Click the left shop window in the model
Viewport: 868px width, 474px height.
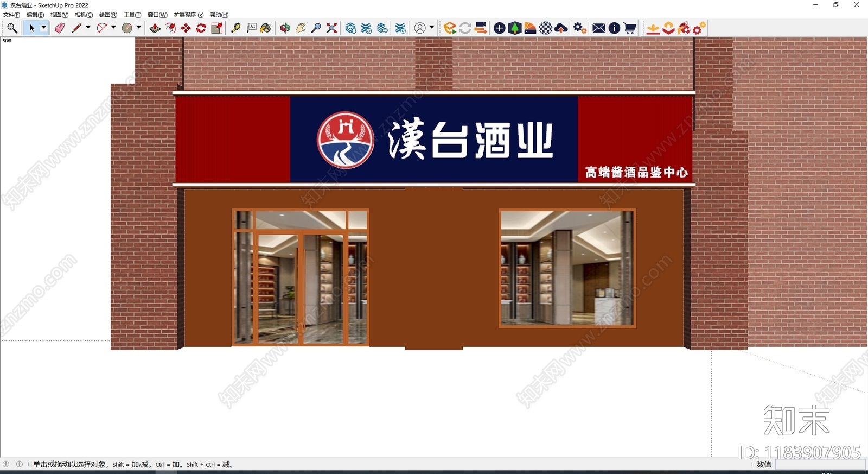pyautogui.click(x=301, y=277)
